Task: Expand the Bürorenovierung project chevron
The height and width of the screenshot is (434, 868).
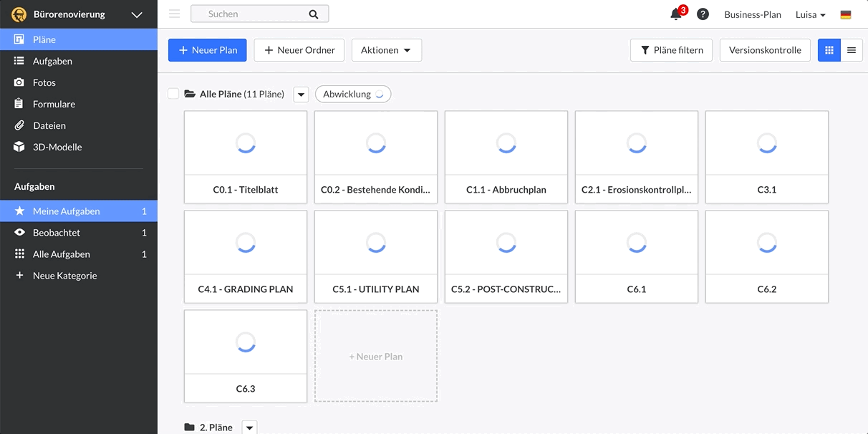Action: click(x=137, y=14)
